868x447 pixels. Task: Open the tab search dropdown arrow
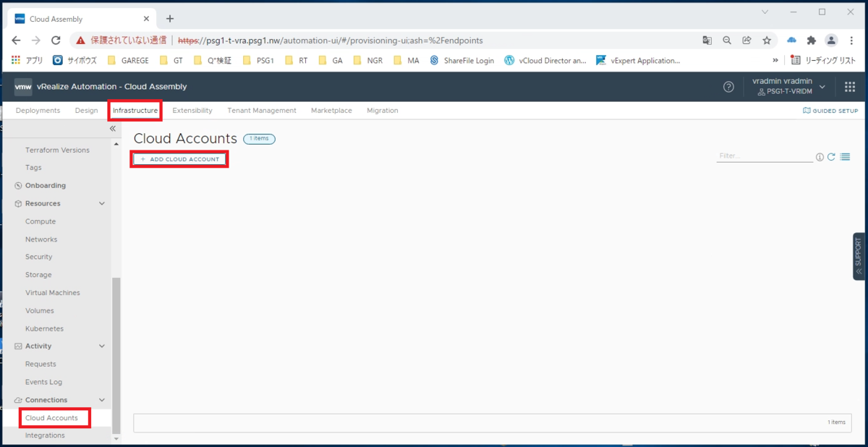pos(765,12)
